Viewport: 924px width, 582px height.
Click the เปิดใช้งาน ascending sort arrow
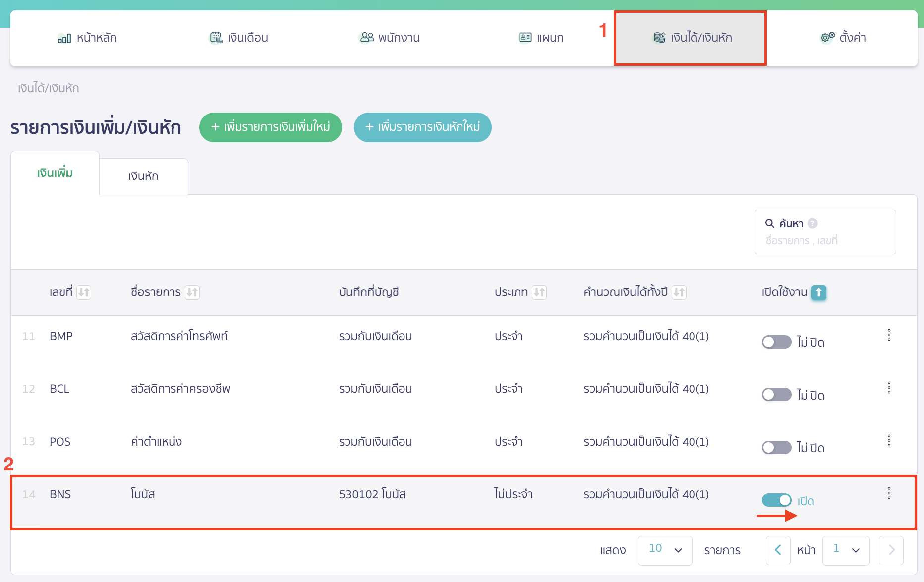point(818,292)
